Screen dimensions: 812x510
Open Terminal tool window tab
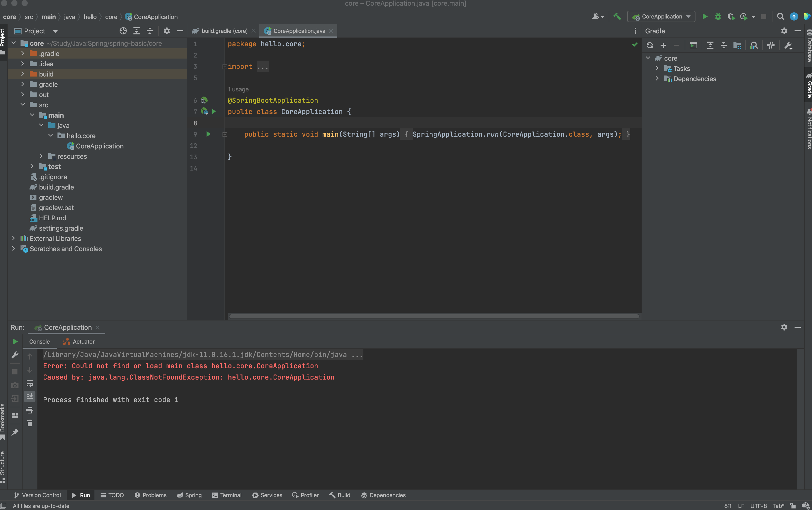tap(227, 495)
